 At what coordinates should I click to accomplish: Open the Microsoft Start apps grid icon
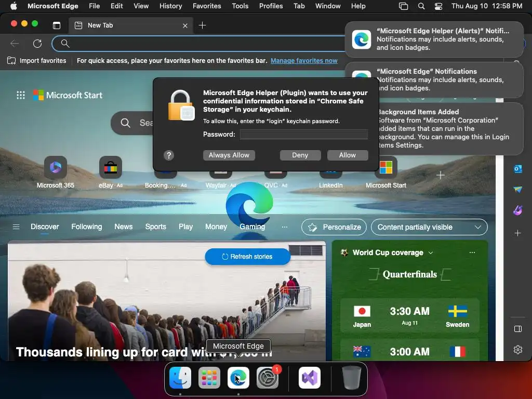tap(21, 96)
